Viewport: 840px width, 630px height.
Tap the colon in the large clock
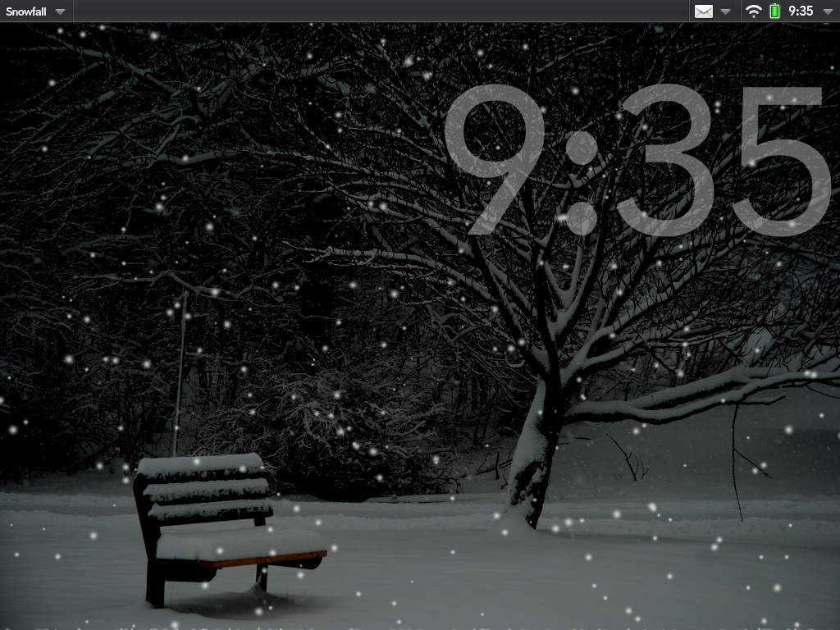tap(581, 185)
